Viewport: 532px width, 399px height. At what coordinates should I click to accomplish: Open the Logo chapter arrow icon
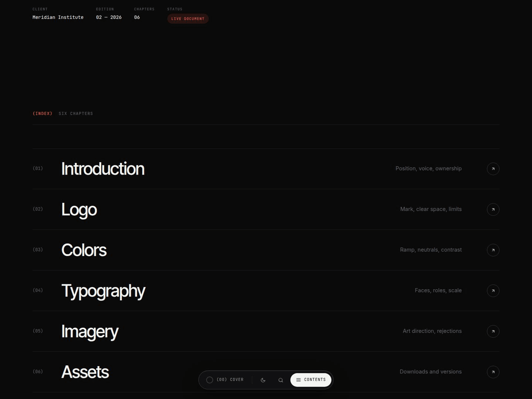tap(493, 209)
